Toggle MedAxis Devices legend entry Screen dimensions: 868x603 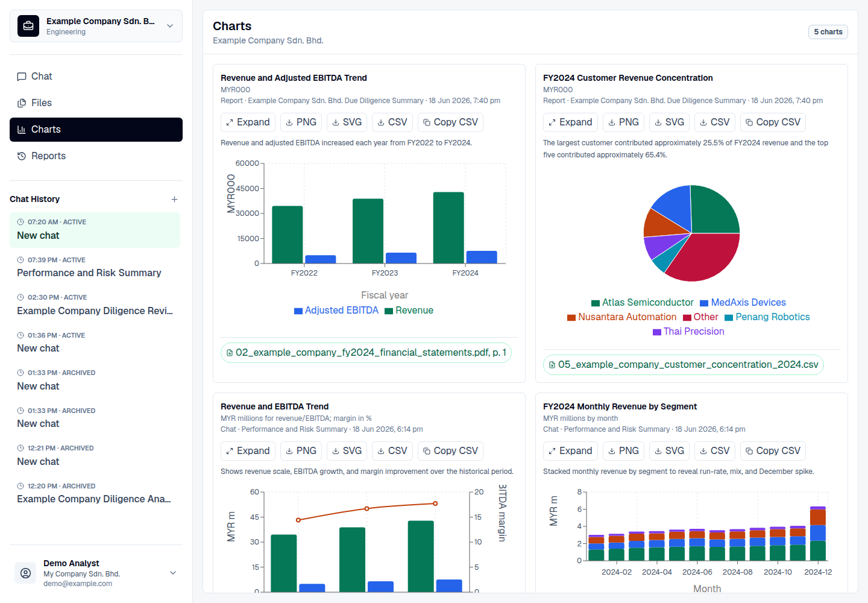tap(743, 303)
